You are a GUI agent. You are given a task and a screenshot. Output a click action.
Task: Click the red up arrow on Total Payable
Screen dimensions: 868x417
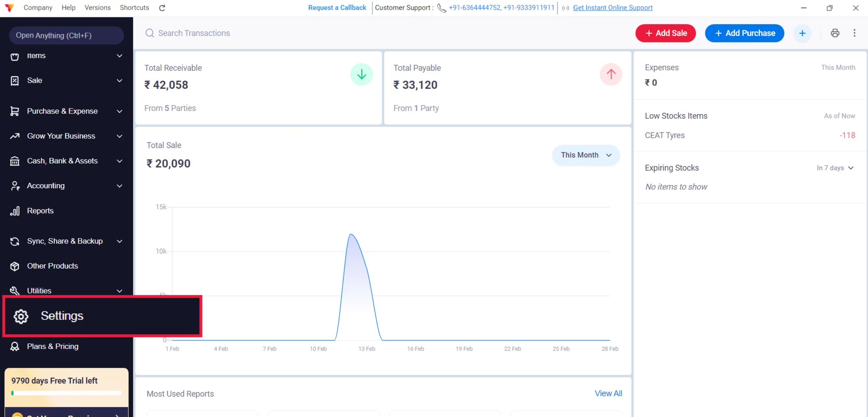tap(611, 74)
